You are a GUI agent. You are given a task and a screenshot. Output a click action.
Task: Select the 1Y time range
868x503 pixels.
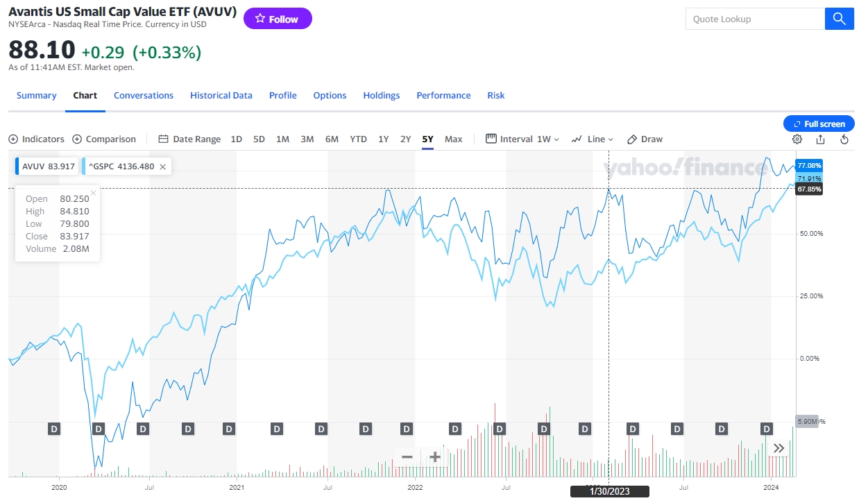point(383,139)
